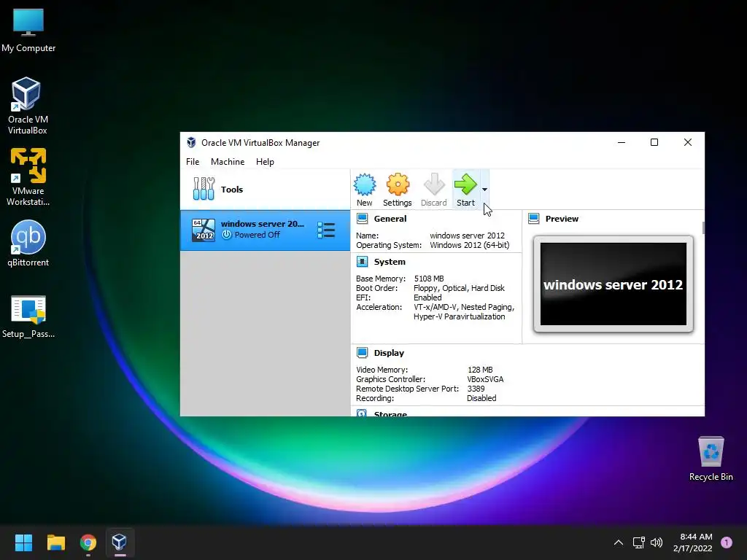Screen dimensions: 747x560
Task: Click the Powered Off status text
Action: 258,235
